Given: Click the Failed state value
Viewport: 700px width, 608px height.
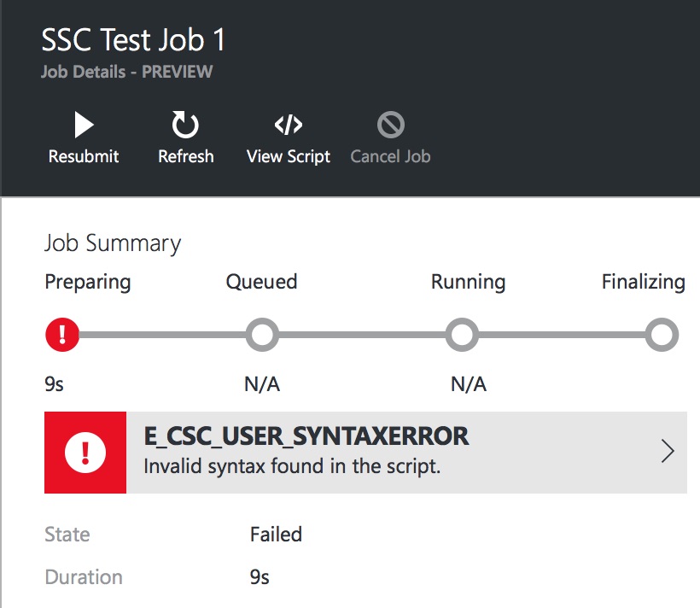Looking at the screenshot, I should (276, 535).
